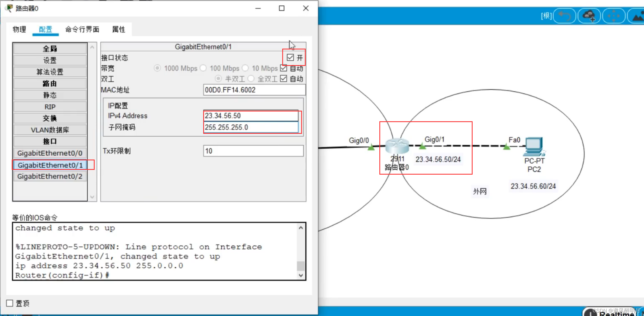Uncheck the 接口状态 开 checkbox
Screen dimensions: 644x316
[290, 58]
